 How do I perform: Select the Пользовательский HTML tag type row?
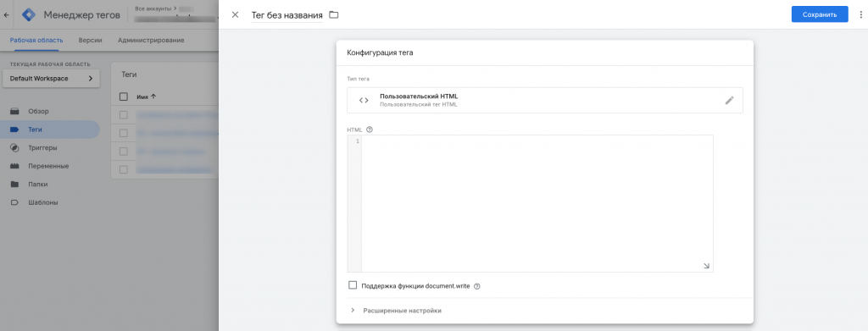[545, 100]
